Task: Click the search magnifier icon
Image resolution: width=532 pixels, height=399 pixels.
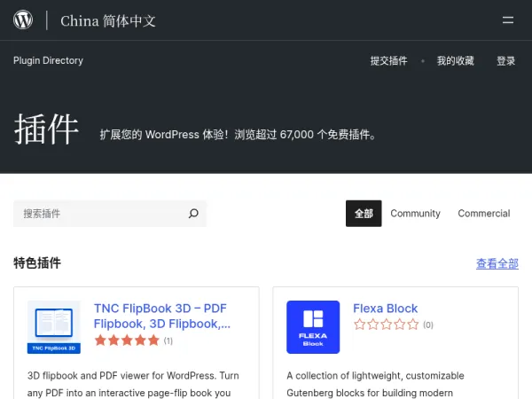Action: [193, 214]
